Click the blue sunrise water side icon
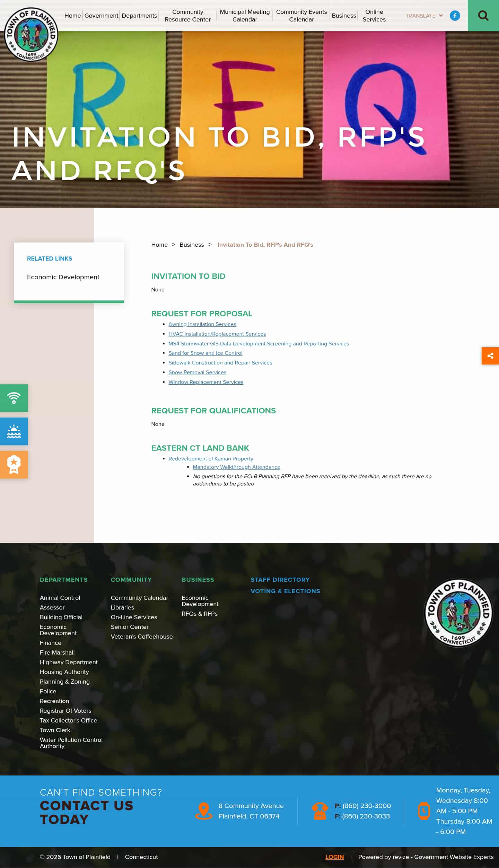The height and width of the screenshot is (868, 499). coord(14,431)
